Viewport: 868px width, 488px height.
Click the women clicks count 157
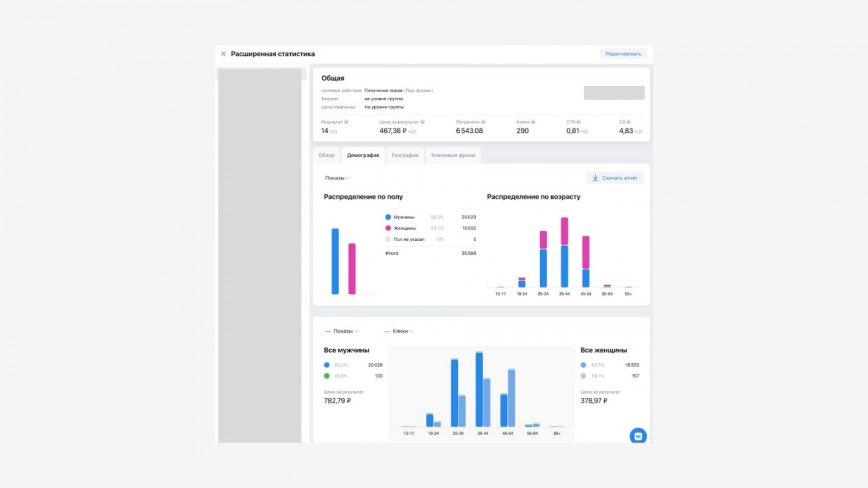tap(635, 376)
